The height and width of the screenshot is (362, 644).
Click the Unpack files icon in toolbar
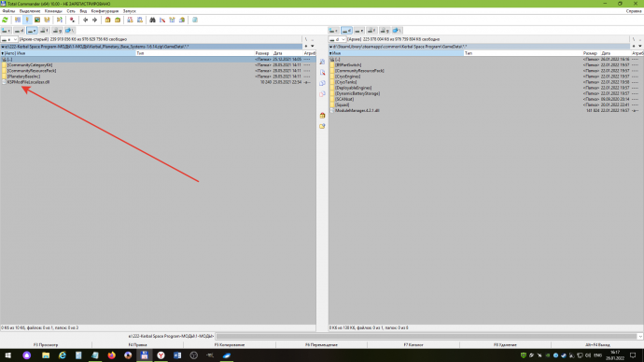(x=118, y=20)
